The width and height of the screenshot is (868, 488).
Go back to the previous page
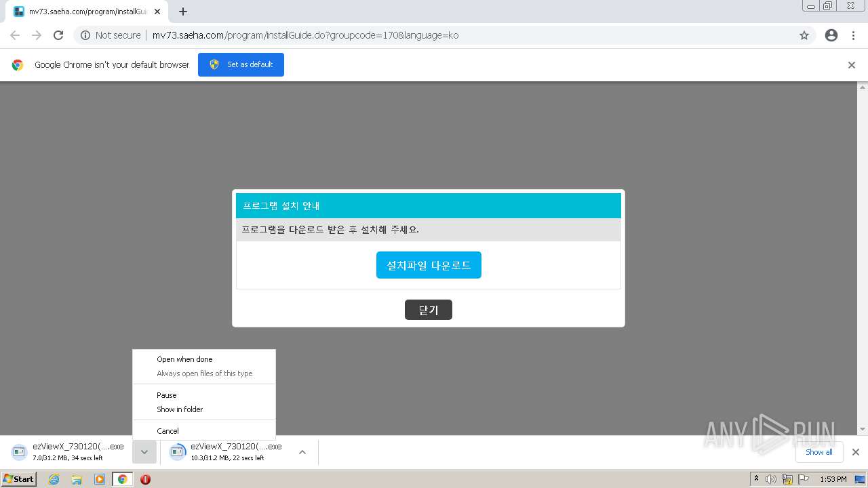coord(15,35)
